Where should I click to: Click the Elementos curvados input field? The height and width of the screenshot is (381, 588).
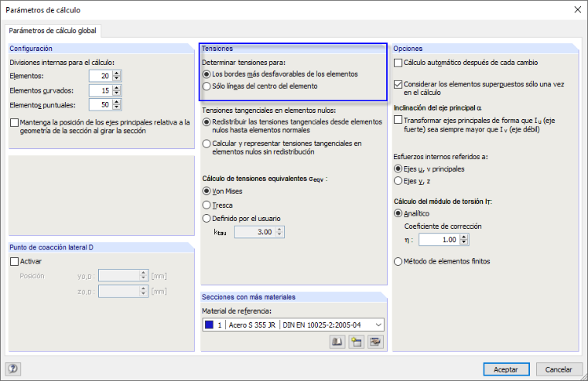[x=101, y=90]
